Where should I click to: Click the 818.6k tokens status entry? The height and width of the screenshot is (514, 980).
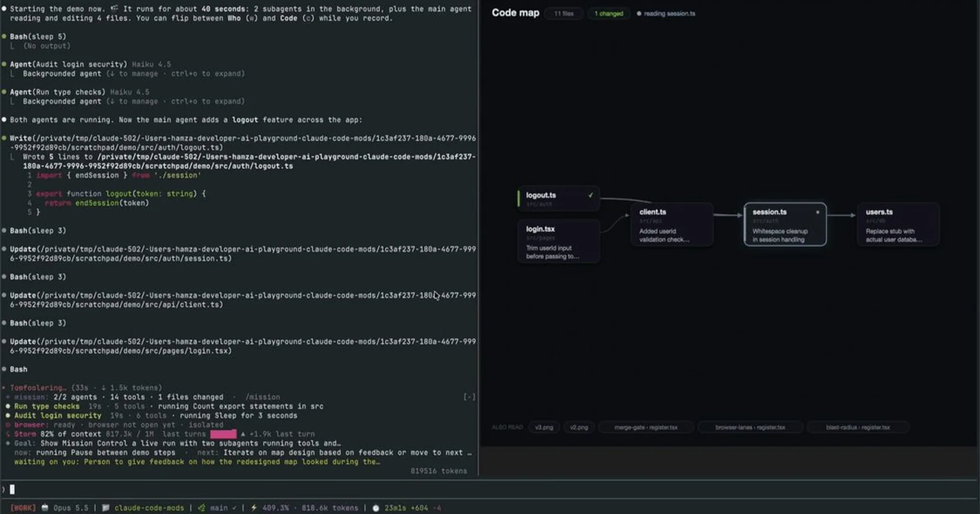click(x=330, y=508)
